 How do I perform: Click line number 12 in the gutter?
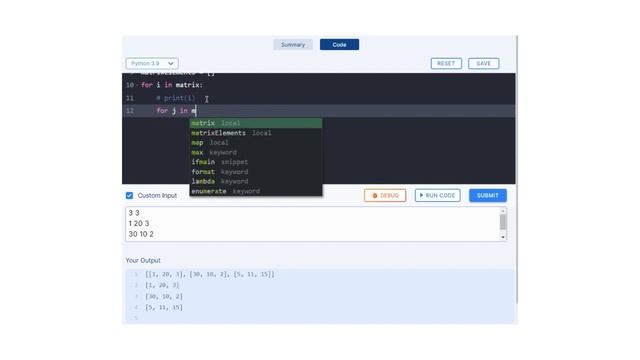click(130, 111)
